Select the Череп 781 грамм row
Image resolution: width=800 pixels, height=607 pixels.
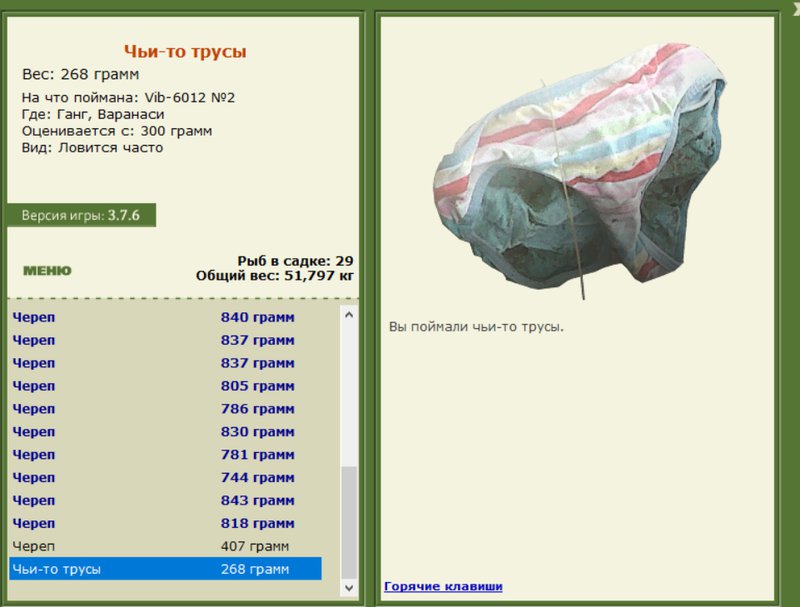(165, 455)
